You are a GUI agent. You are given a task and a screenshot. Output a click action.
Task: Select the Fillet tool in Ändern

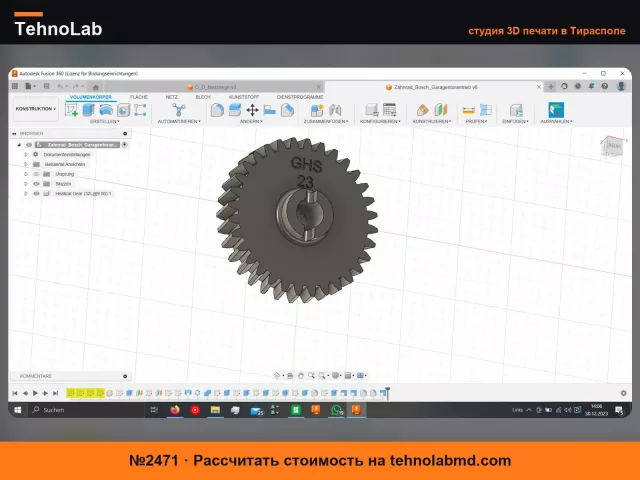pos(217,110)
